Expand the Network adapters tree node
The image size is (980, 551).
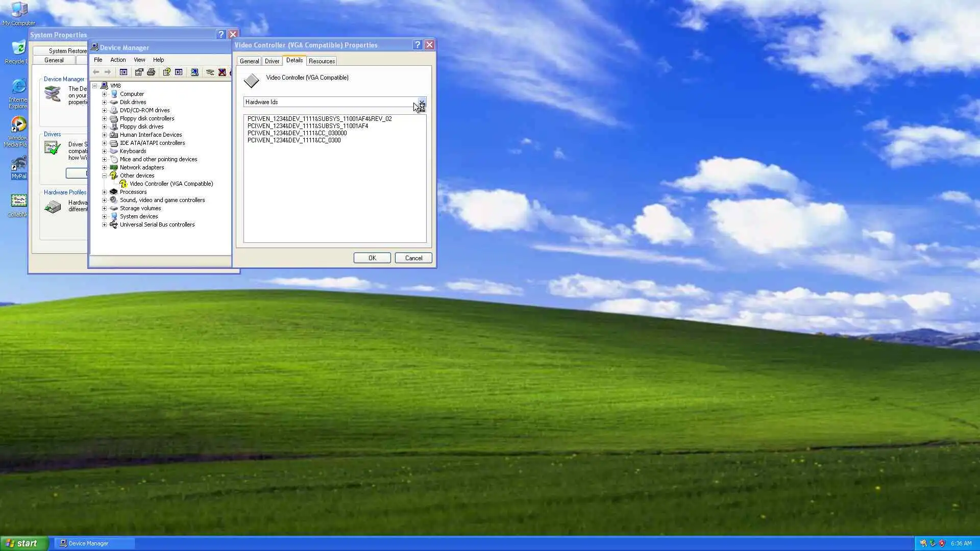pyautogui.click(x=104, y=167)
